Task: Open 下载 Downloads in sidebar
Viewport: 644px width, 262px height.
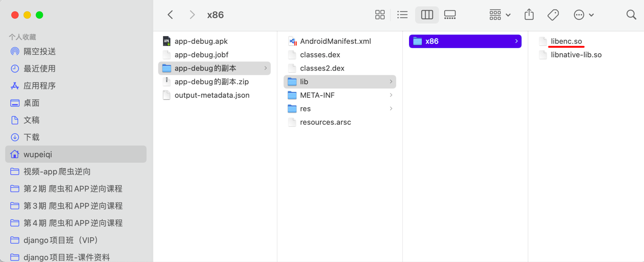Action: click(x=31, y=137)
